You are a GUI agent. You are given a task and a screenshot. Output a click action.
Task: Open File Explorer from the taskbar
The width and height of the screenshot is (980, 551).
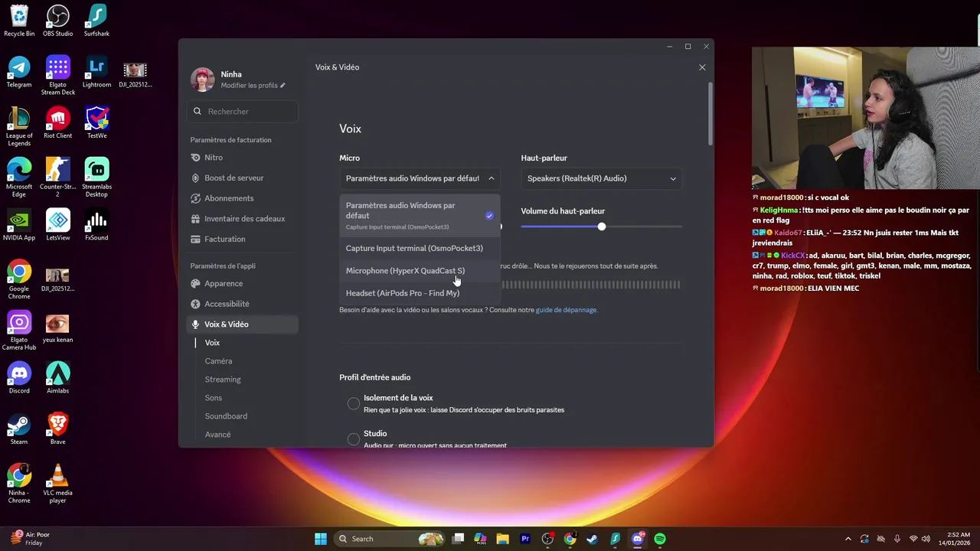[502, 539]
